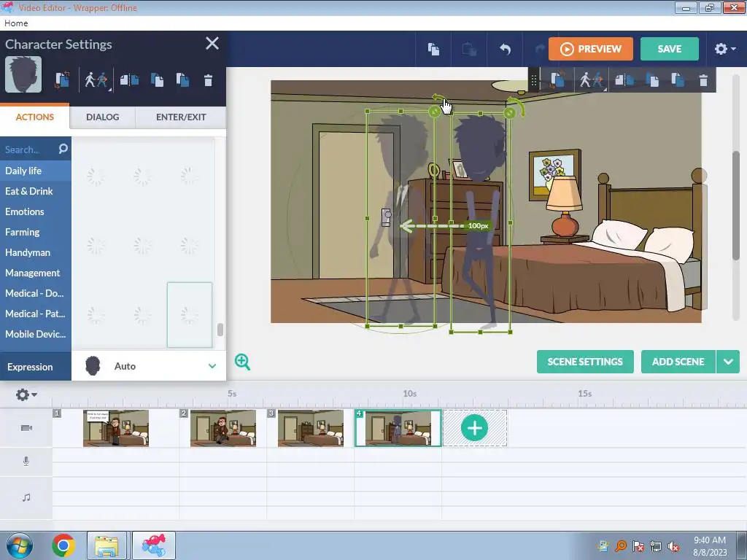747x560 pixels.
Task: Click the stage vertical scrollbar
Action: (736, 205)
